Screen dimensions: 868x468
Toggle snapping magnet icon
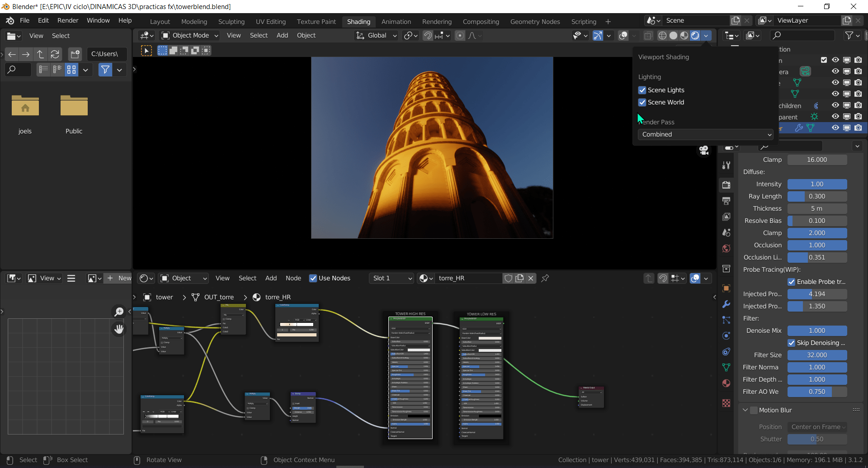point(427,36)
